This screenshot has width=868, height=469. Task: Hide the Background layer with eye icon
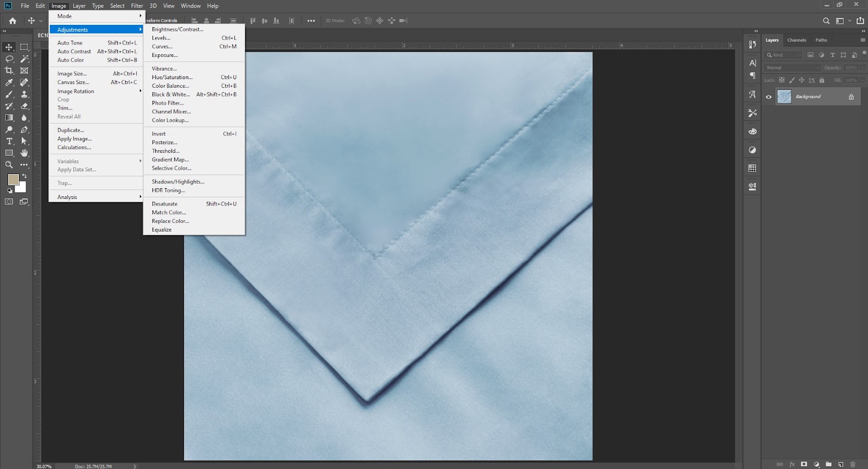[x=769, y=97]
